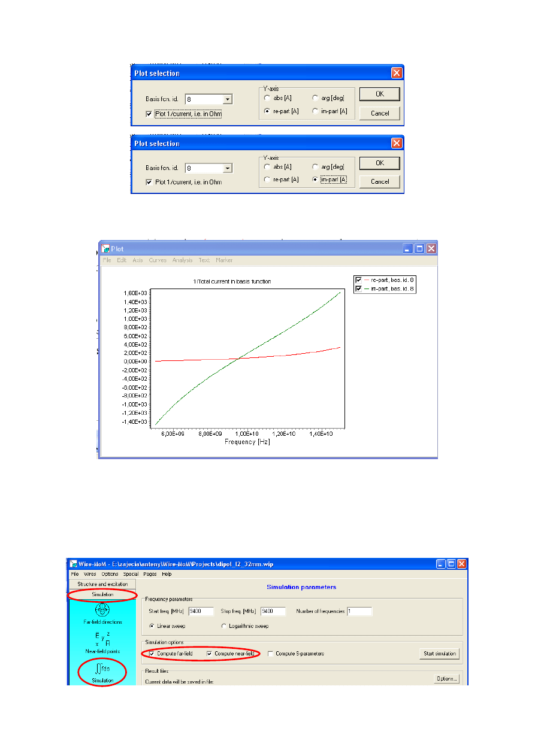Close the top Plot selection dialog

[396, 73]
